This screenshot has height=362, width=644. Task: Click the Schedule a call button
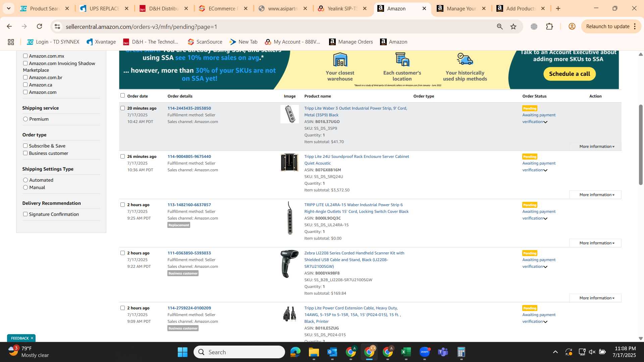point(569,74)
